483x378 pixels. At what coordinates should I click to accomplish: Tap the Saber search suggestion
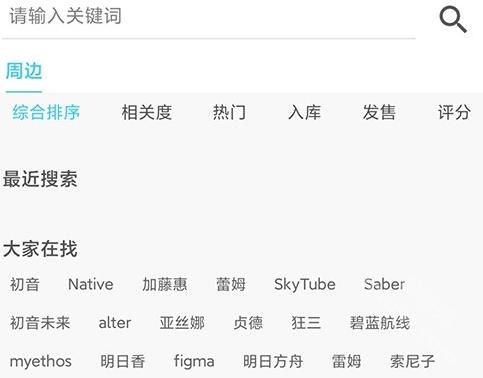click(385, 284)
